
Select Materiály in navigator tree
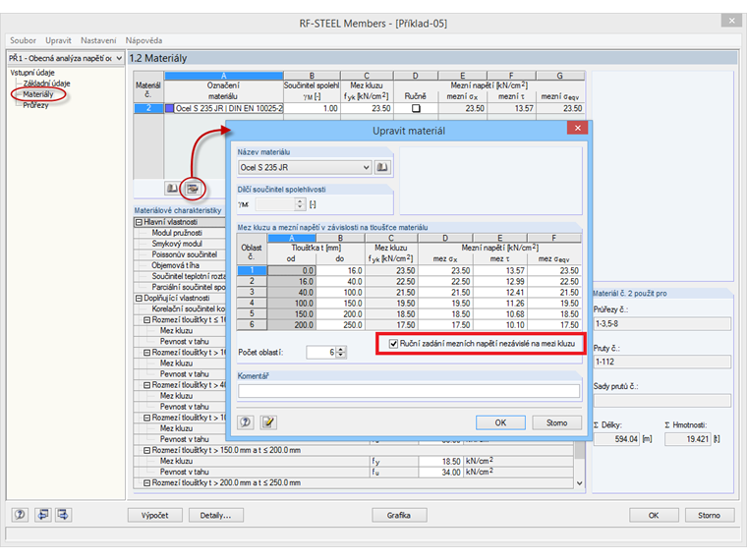pyautogui.click(x=38, y=94)
